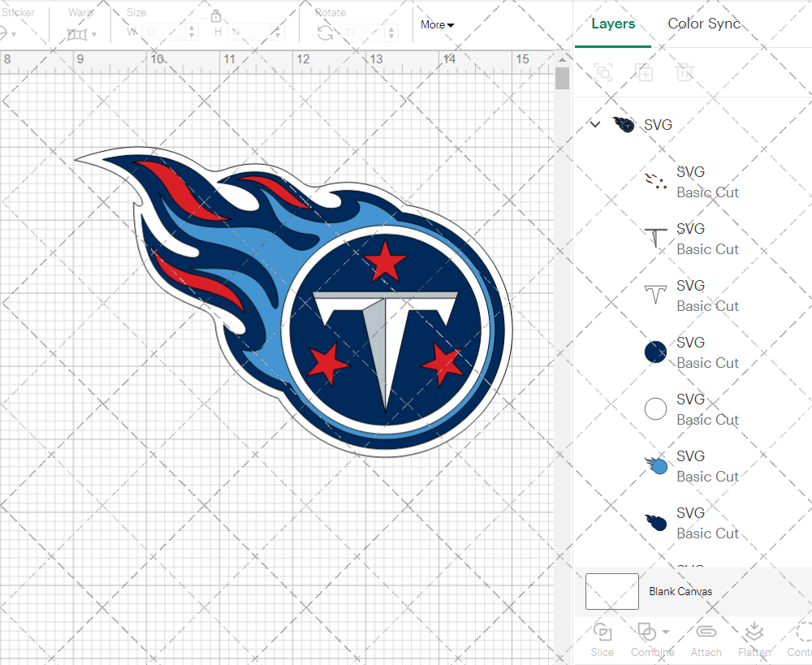
Task: Open the Sticker dropdown arrow
Action: click(14, 35)
